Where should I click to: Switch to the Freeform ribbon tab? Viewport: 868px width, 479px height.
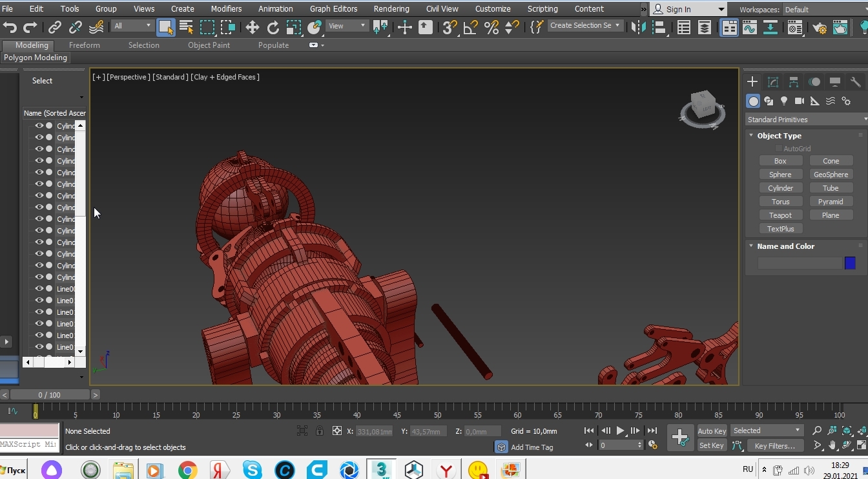pos(85,45)
